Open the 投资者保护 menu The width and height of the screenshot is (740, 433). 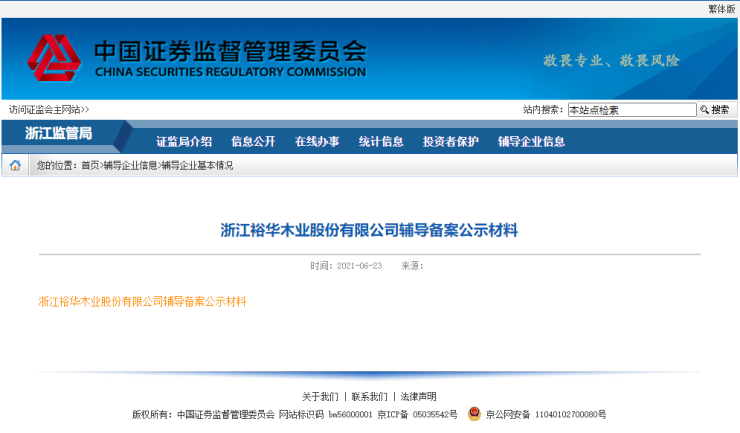451,142
